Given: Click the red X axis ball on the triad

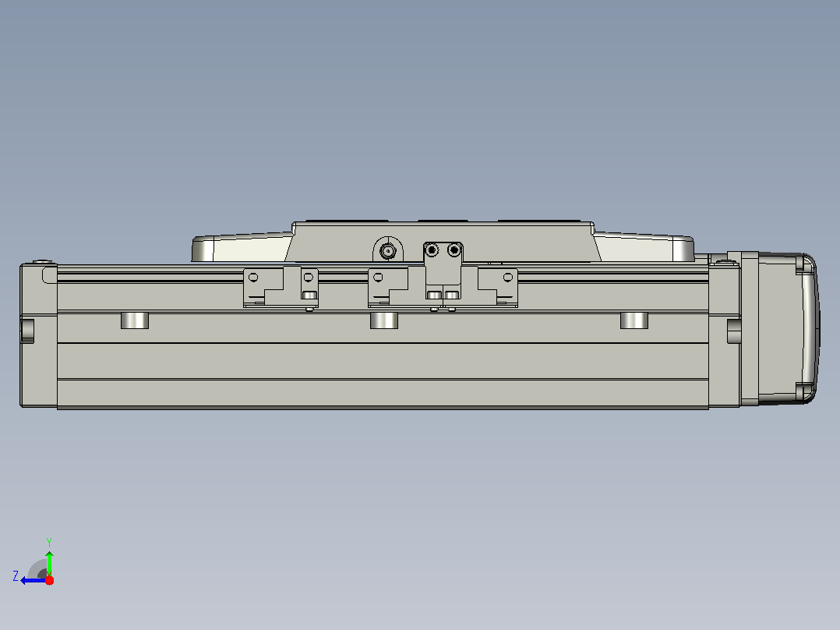Looking at the screenshot, I should tap(49, 580).
